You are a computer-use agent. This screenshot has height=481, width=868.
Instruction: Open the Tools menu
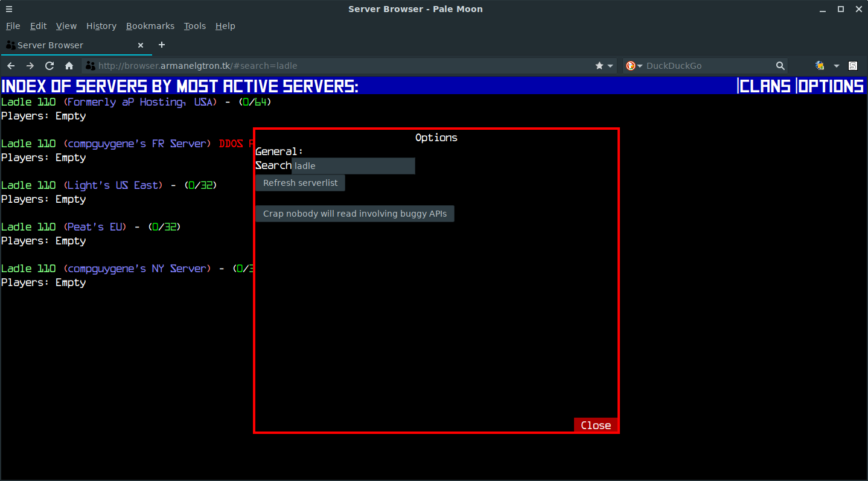(x=194, y=26)
